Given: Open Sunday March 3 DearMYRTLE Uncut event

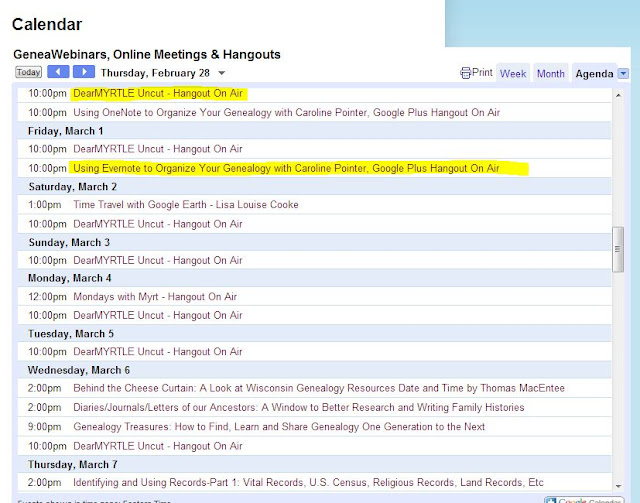Looking at the screenshot, I should coord(158,260).
